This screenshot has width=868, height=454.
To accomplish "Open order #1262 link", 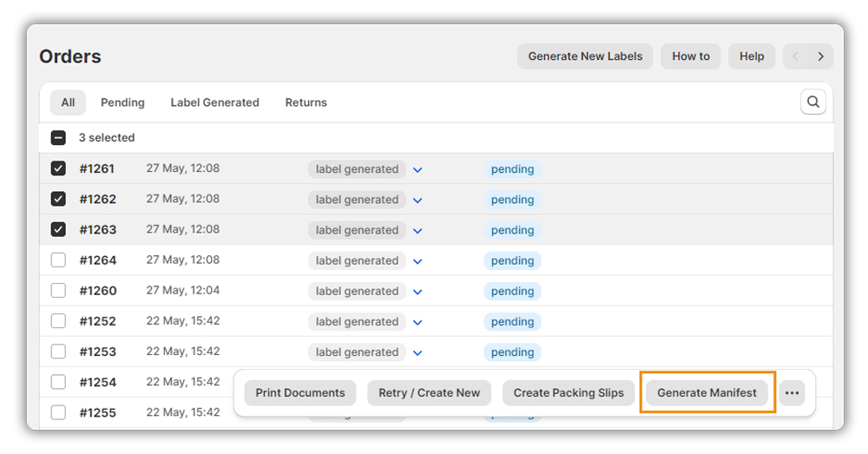I will pyautogui.click(x=98, y=200).
